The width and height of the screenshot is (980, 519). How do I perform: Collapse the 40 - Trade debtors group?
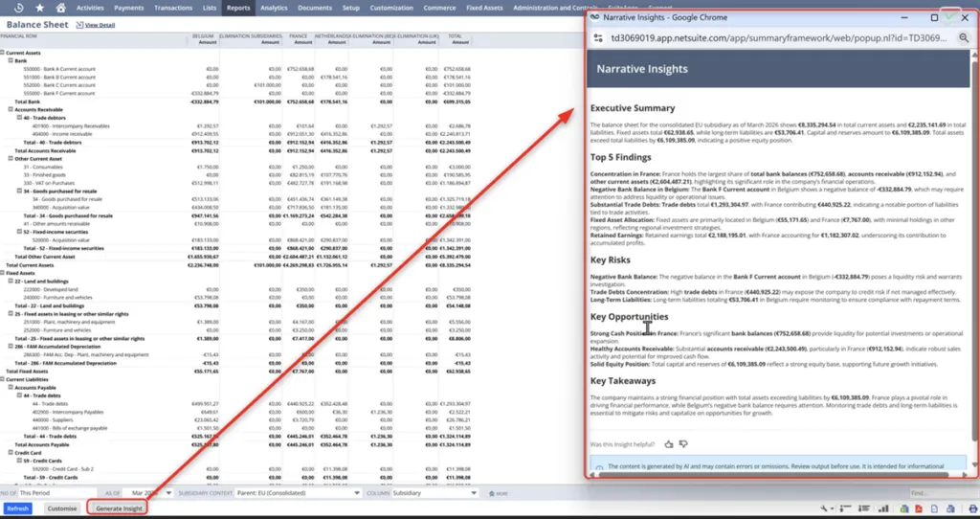19,118
